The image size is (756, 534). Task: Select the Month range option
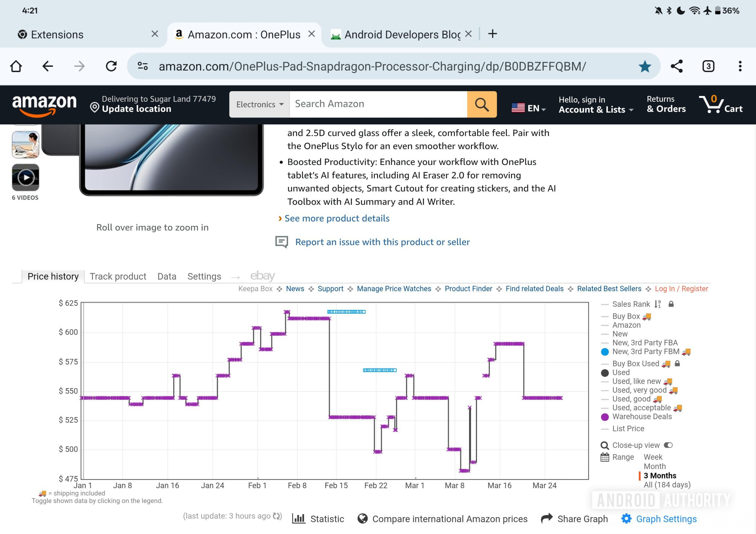654,466
